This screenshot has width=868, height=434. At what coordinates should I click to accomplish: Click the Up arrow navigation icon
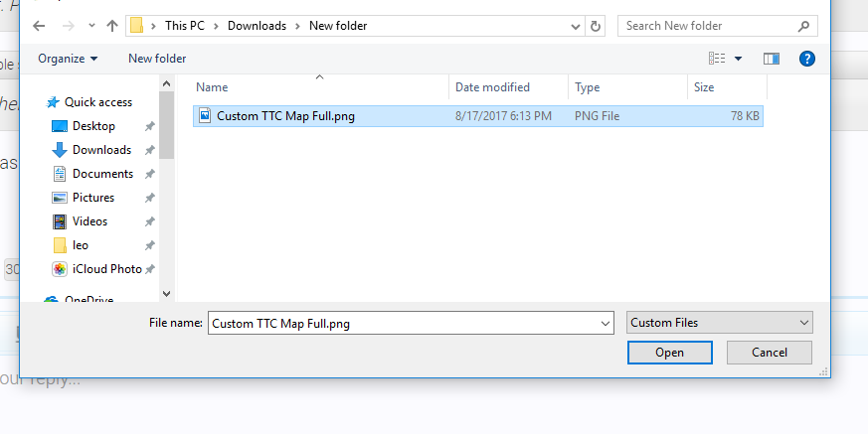point(111,26)
